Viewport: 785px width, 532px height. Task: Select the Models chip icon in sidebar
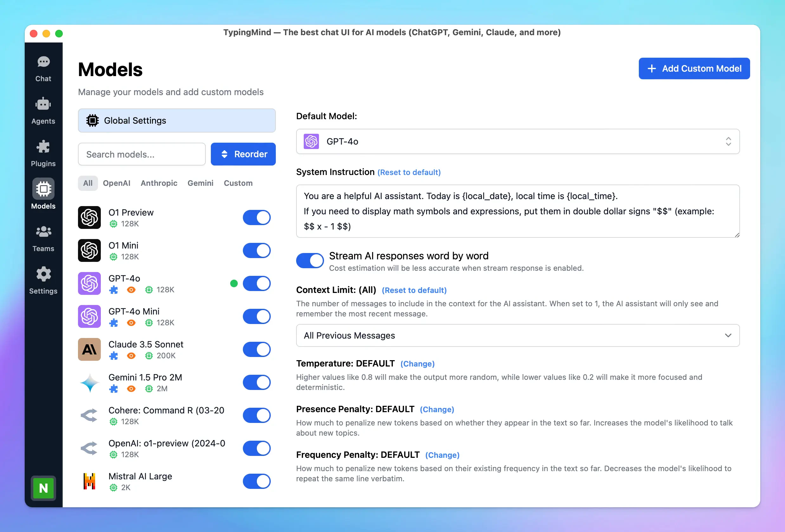tap(43, 189)
